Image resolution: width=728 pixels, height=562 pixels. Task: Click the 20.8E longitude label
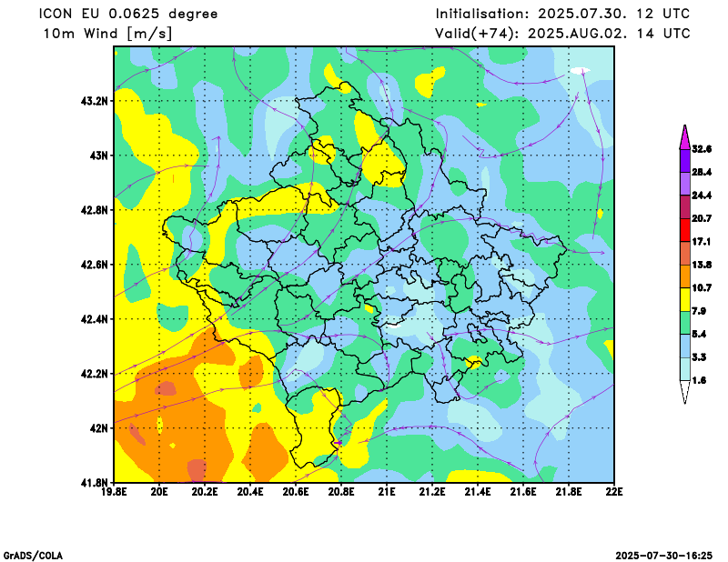(x=342, y=491)
